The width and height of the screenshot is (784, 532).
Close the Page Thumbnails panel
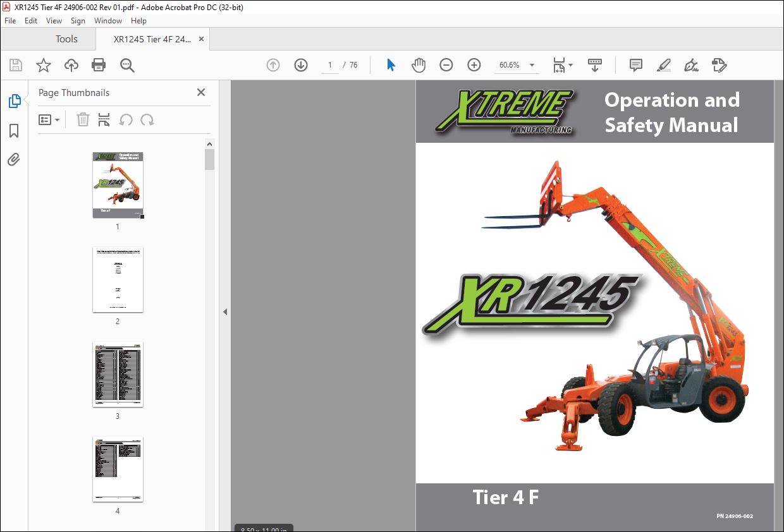tap(201, 92)
